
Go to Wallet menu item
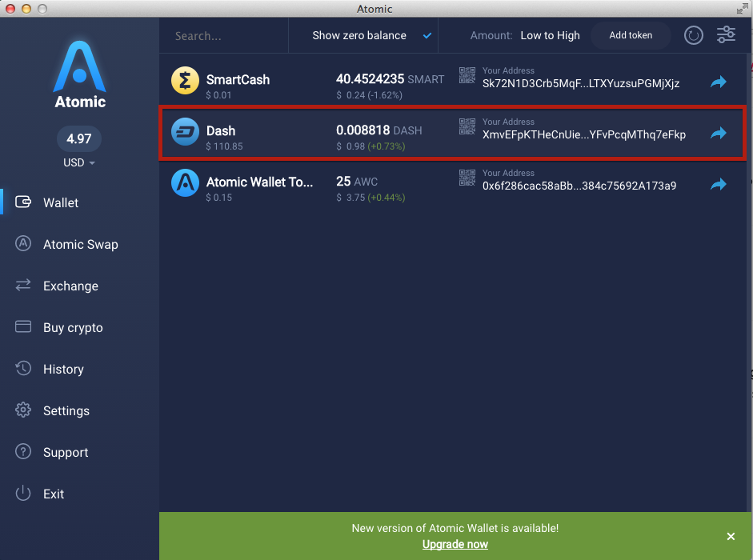[61, 202]
